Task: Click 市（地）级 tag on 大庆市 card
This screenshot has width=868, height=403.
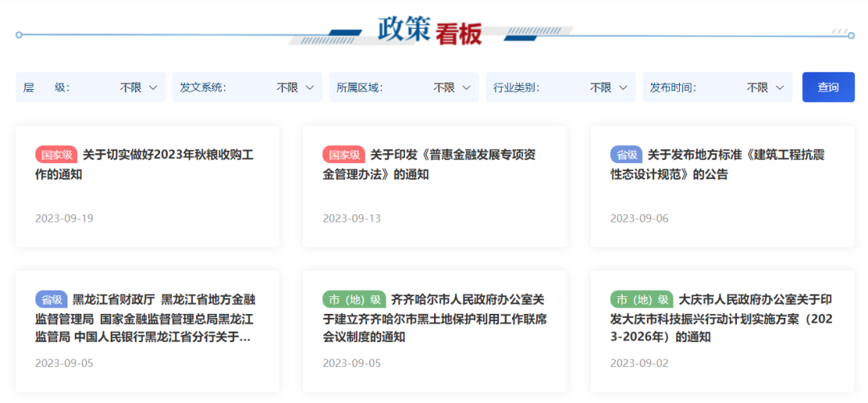Action: [641, 299]
